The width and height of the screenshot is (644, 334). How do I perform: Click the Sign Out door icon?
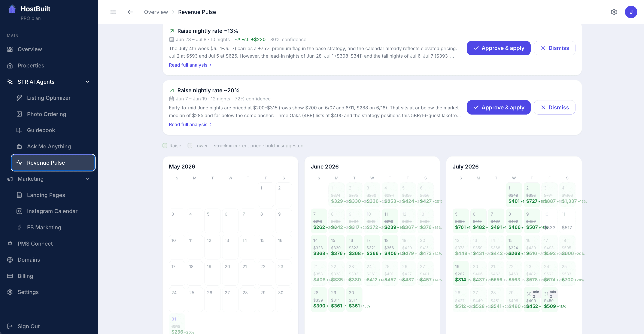point(10,326)
